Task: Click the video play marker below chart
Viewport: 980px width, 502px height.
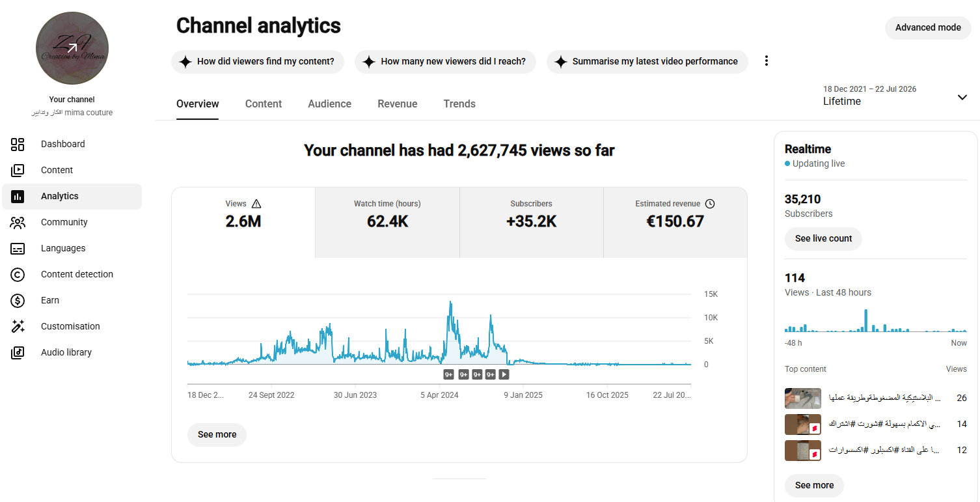Action: pos(504,374)
